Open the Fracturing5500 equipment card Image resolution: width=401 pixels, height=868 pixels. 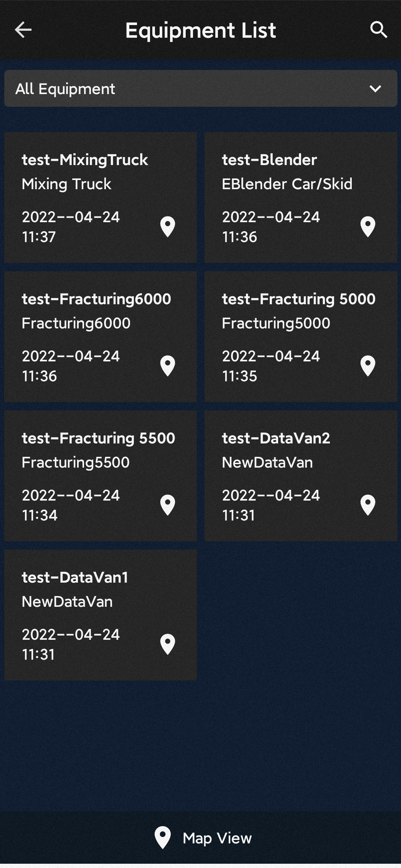point(100,476)
